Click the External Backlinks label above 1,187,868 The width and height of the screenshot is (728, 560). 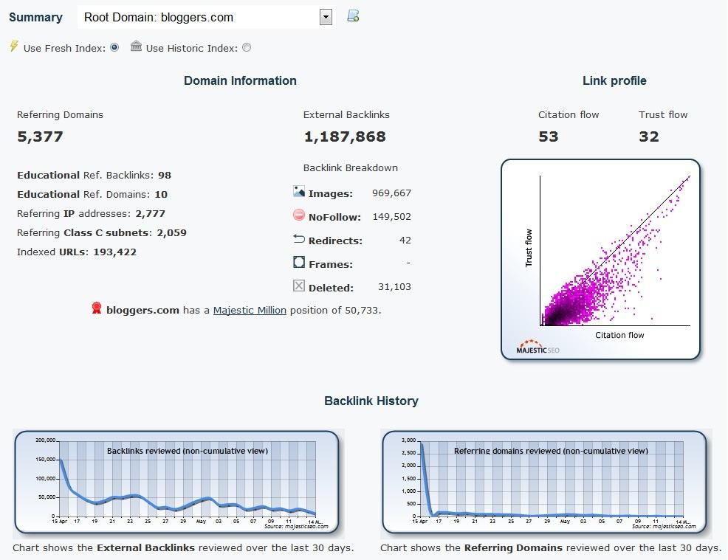coord(346,114)
